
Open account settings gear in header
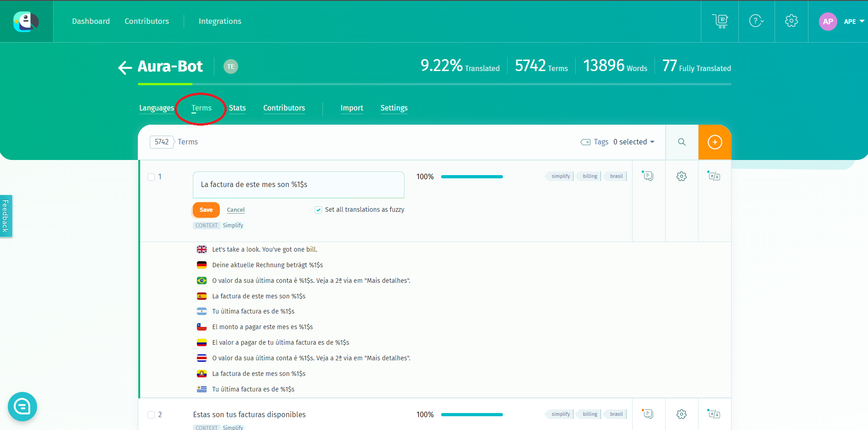tap(792, 21)
